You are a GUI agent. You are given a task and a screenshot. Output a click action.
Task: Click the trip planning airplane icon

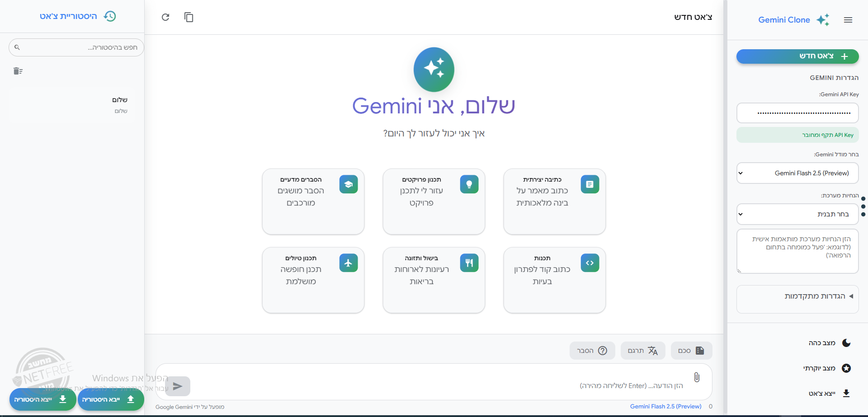348,263
